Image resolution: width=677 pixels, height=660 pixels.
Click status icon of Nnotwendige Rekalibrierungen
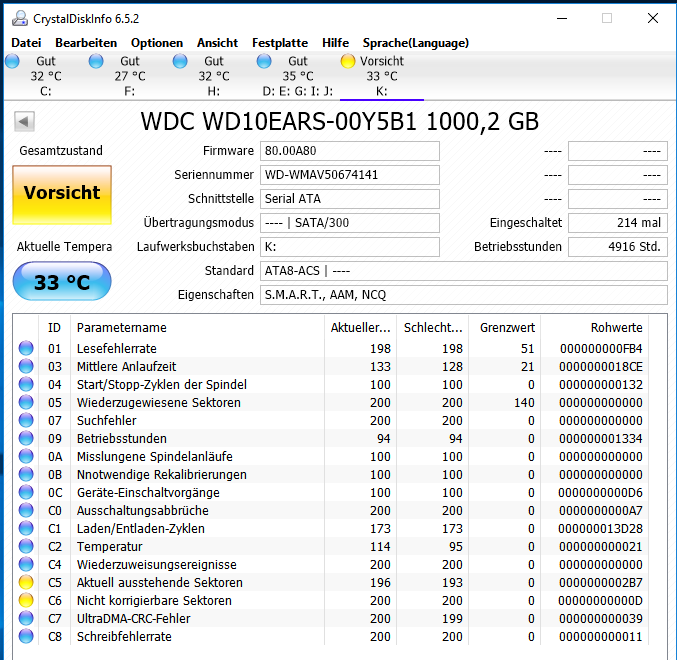(x=26, y=474)
